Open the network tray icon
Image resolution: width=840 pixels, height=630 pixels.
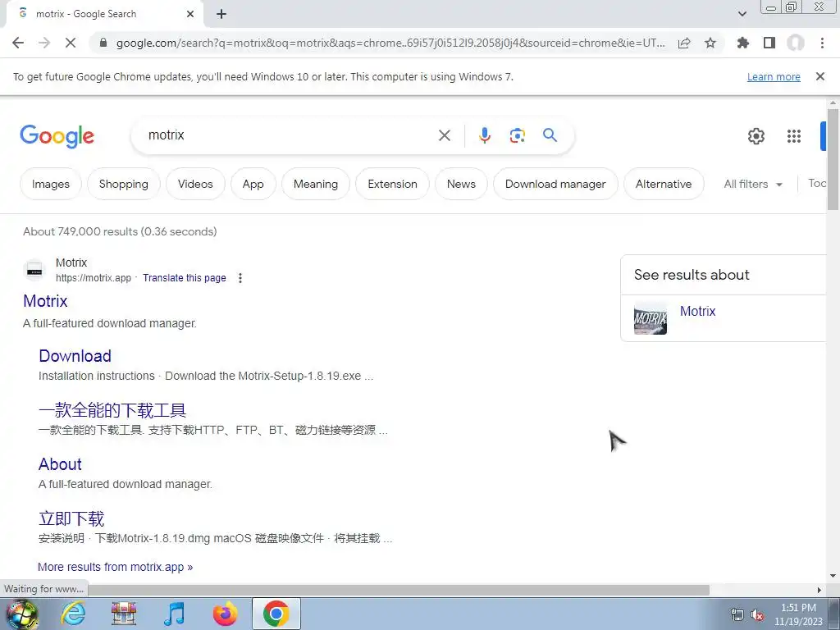click(x=737, y=615)
